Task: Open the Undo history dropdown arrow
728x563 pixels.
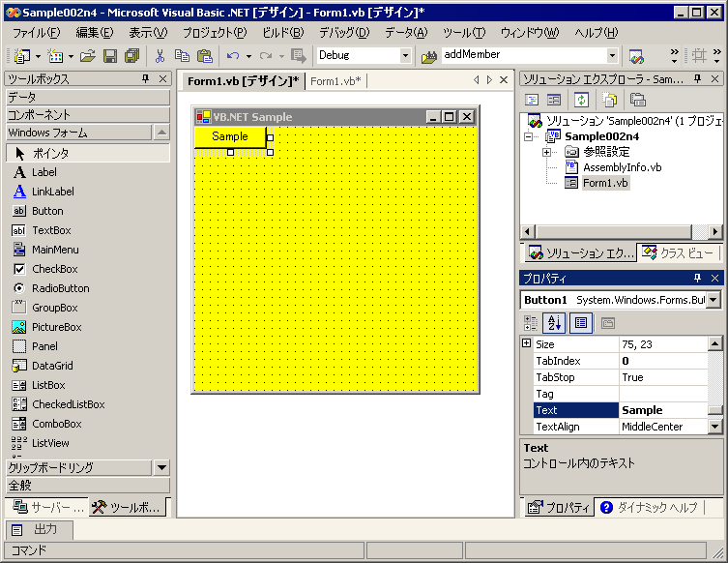Action: 248,56
